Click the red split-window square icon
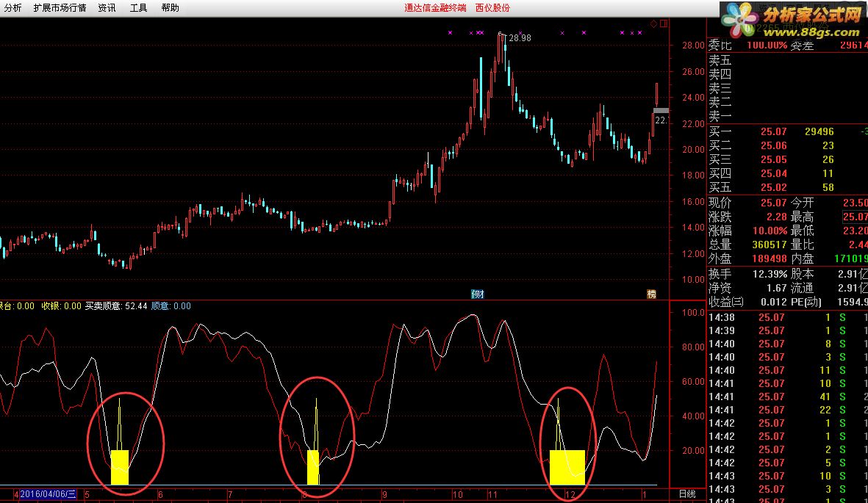Viewport: 868px width, 503px height. tap(664, 23)
